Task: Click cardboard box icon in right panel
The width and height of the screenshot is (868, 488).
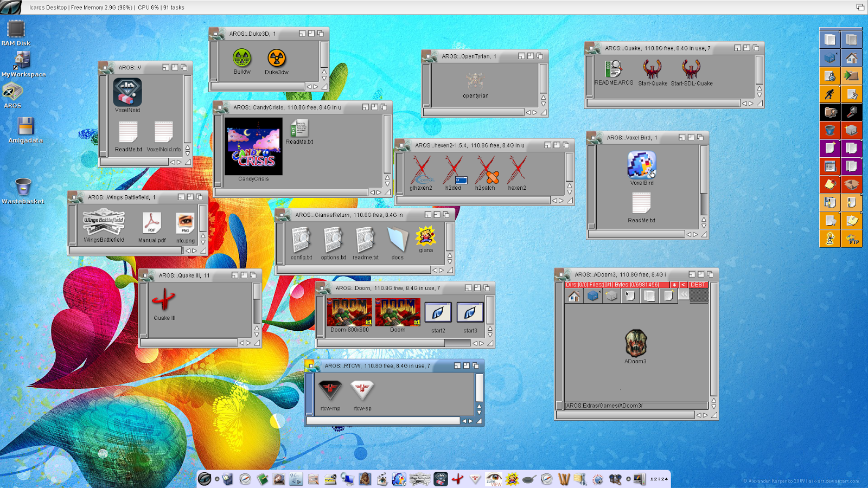Action: pos(852,184)
